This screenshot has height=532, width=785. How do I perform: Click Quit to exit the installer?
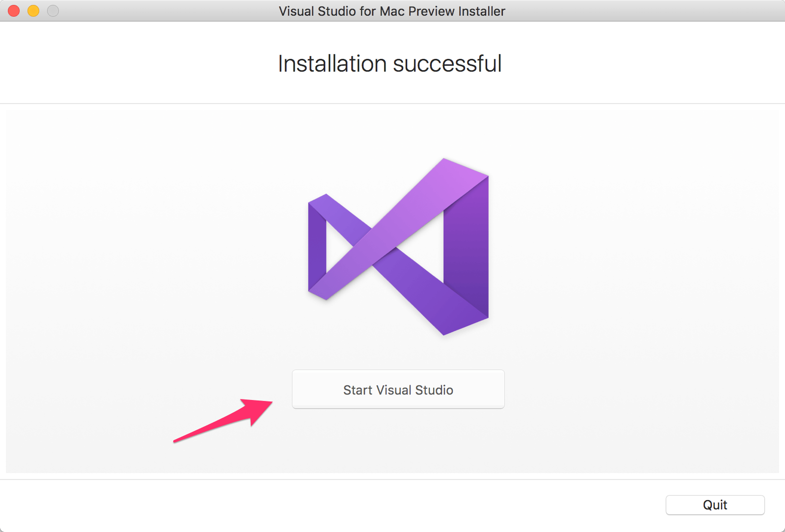point(715,505)
